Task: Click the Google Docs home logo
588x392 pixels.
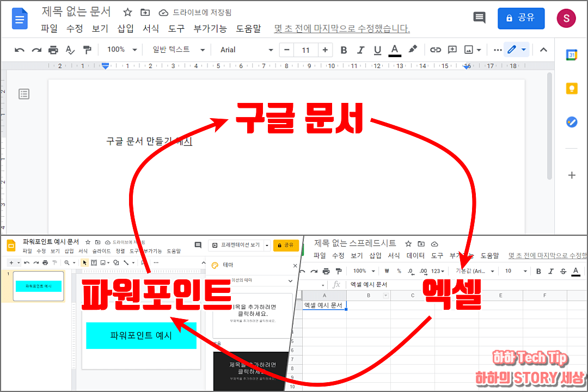Action: 20,18
